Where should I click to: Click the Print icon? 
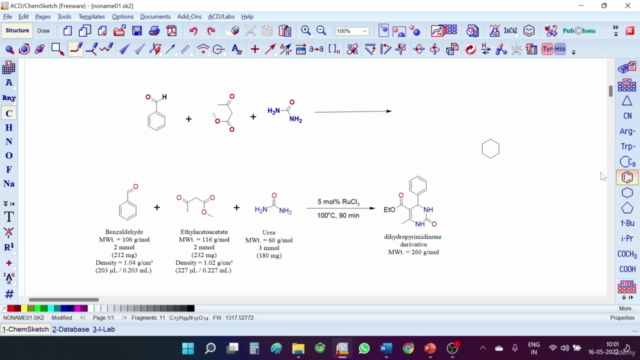154,31
